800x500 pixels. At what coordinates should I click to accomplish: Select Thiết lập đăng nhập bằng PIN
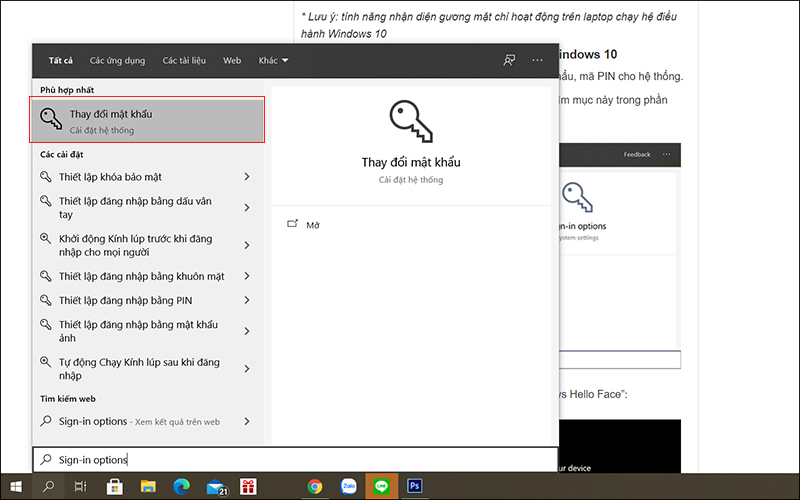coord(125,301)
